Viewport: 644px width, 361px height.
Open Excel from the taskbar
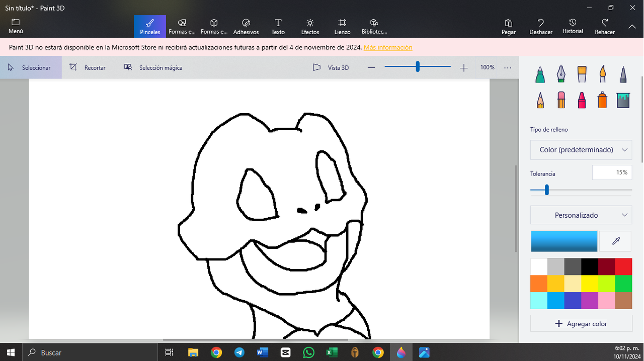pos(332,352)
